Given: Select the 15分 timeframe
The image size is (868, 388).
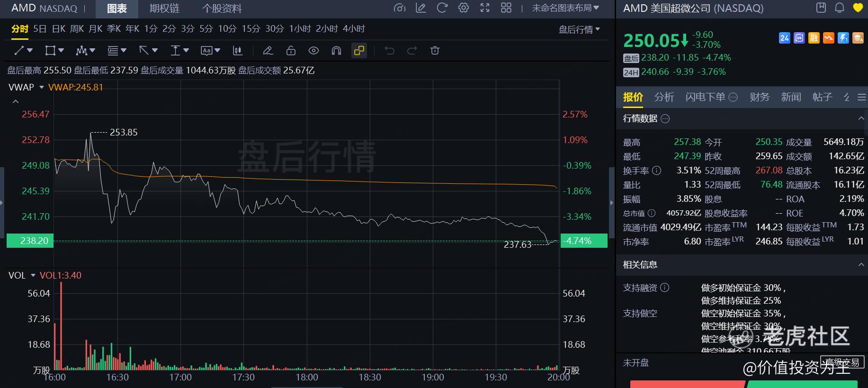Looking at the screenshot, I should [251, 29].
